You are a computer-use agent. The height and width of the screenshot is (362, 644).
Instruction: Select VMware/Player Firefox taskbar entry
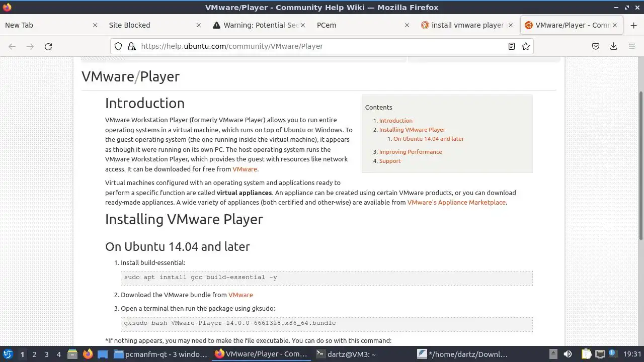coord(262,354)
